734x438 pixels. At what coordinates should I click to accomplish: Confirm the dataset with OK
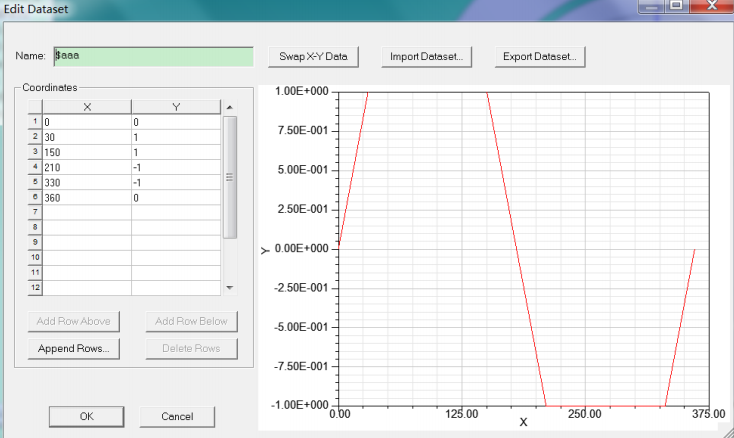tap(87, 416)
